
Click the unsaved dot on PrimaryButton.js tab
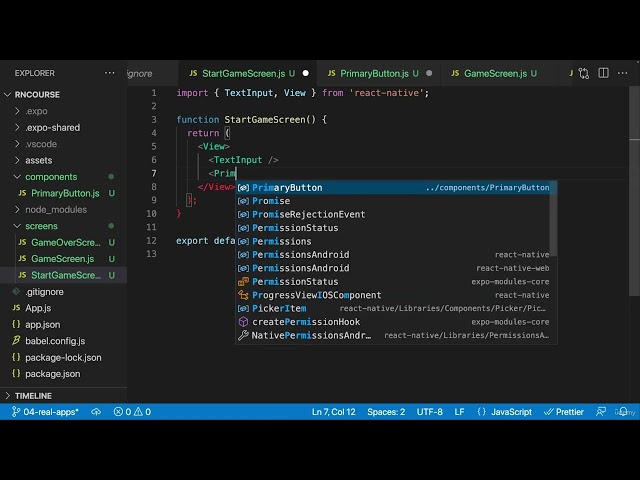click(429, 73)
